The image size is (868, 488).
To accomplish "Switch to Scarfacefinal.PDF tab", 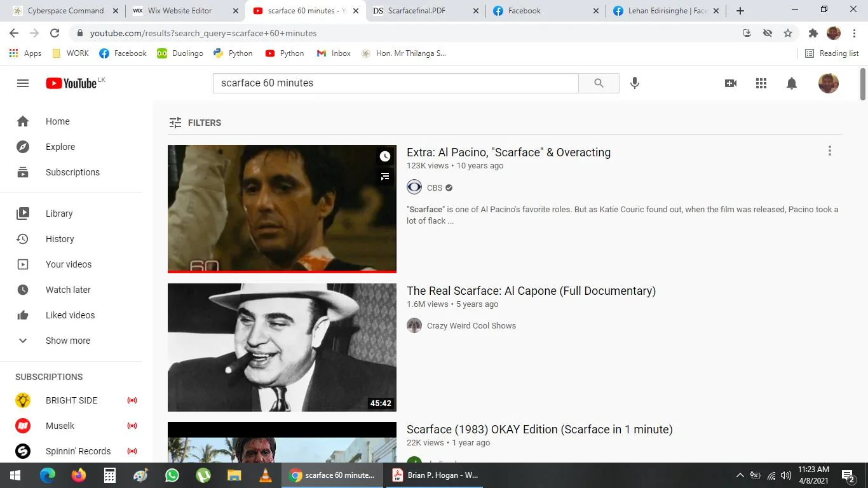I will [426, 11].
